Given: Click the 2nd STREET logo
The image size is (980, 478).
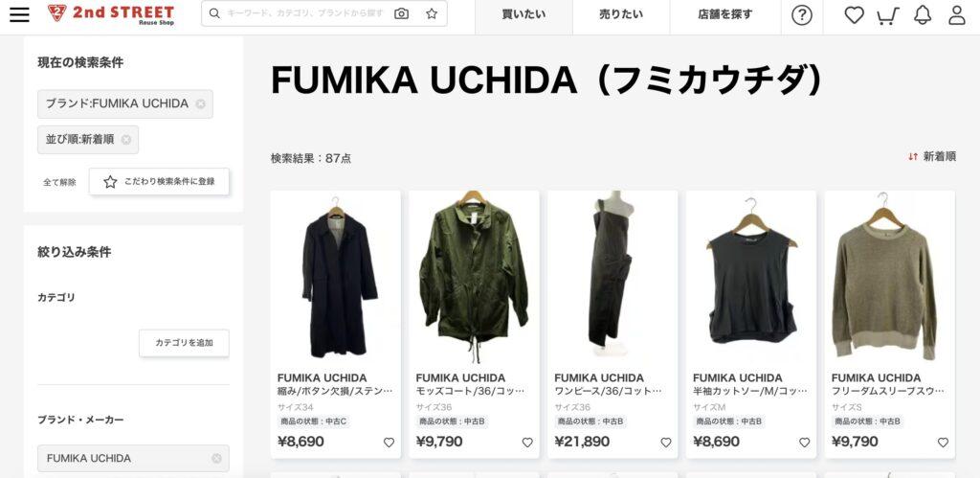Looking at the screenshot, I should click(x=111, y=13).
